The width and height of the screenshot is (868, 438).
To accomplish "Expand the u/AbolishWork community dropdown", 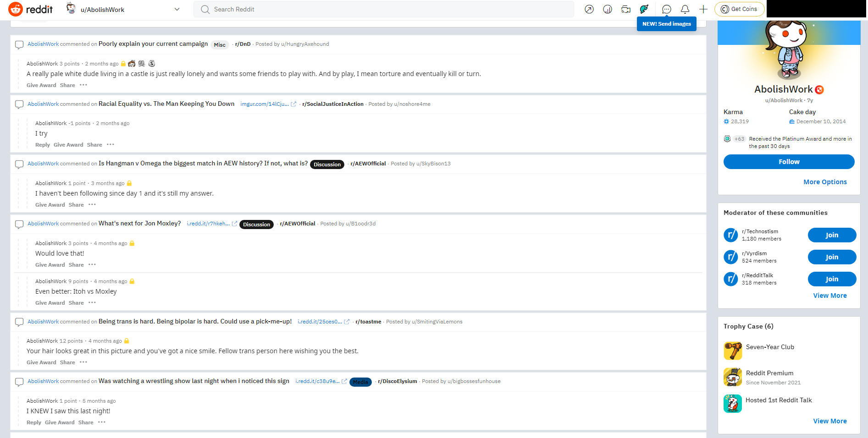I will [177, 9].
